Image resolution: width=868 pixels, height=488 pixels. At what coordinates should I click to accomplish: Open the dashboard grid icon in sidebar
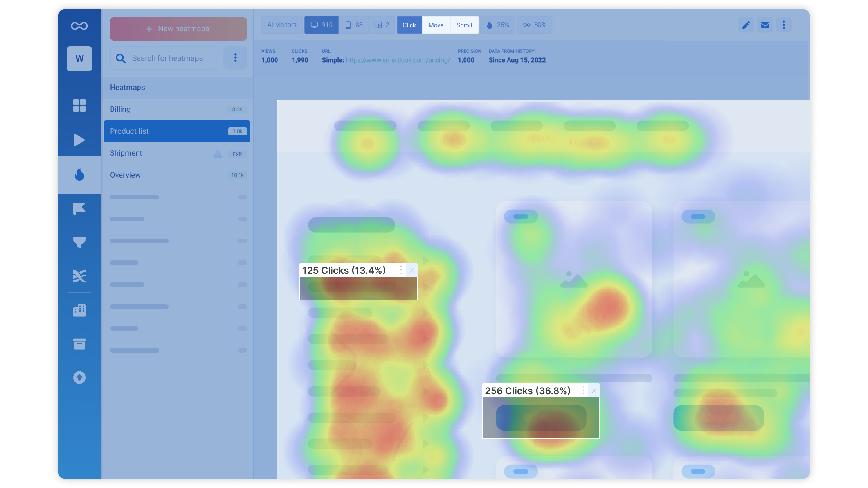coord(79,106)
